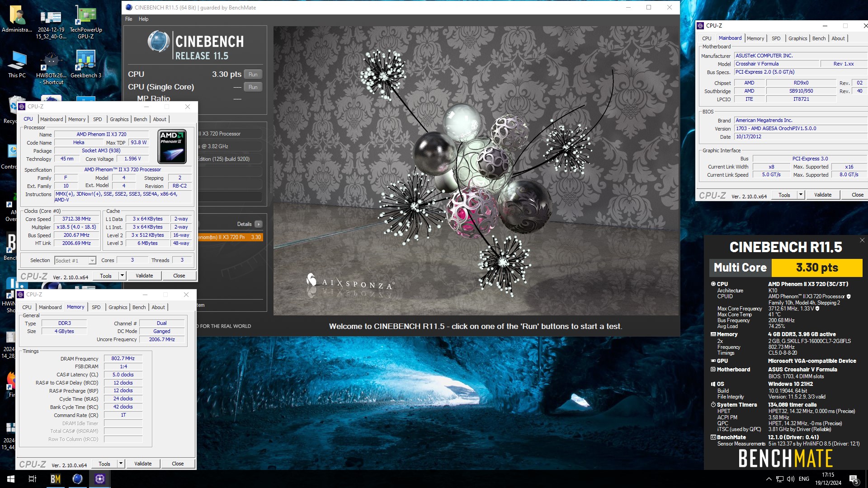Expand Details arrow in Cinebench ranking
The width and height of the screenshot is (868, 488).
[258, 224]
